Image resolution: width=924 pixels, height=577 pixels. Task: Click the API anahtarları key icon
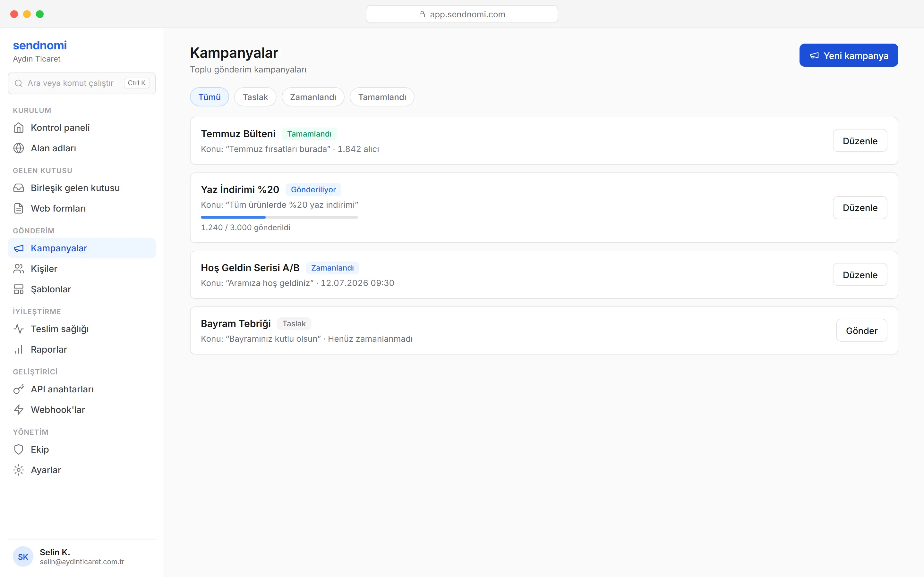point(18,389)
